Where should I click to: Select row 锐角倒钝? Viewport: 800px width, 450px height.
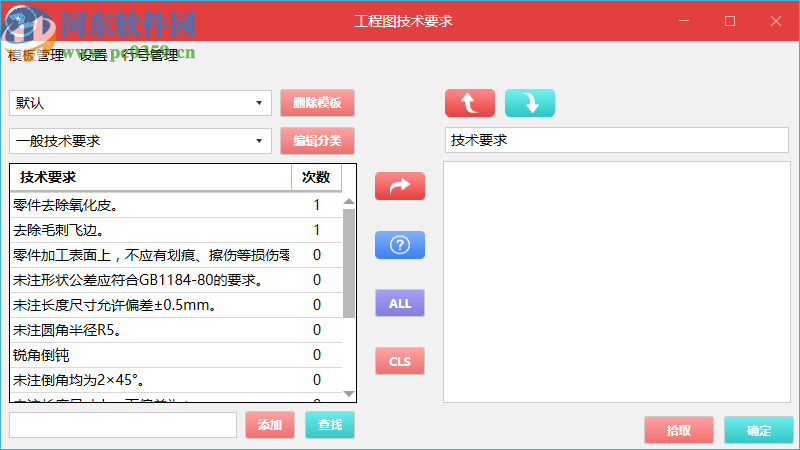point(176,355)
